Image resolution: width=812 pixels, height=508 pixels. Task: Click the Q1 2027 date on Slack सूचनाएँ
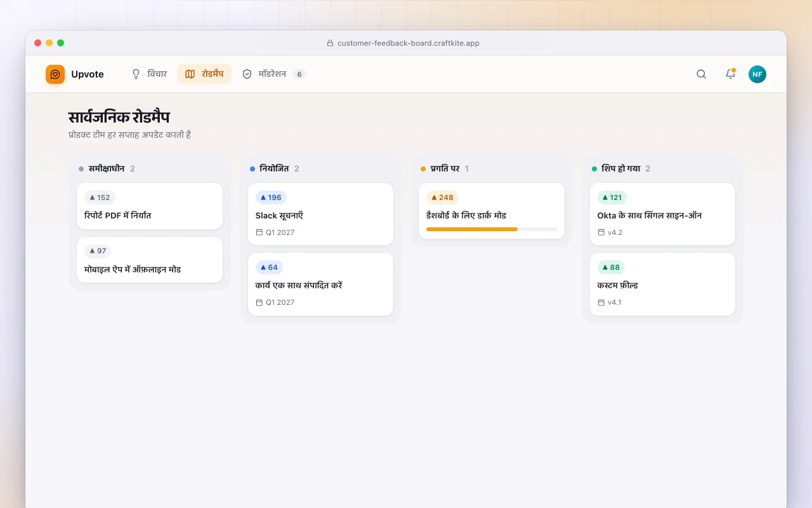pos(280,232)
